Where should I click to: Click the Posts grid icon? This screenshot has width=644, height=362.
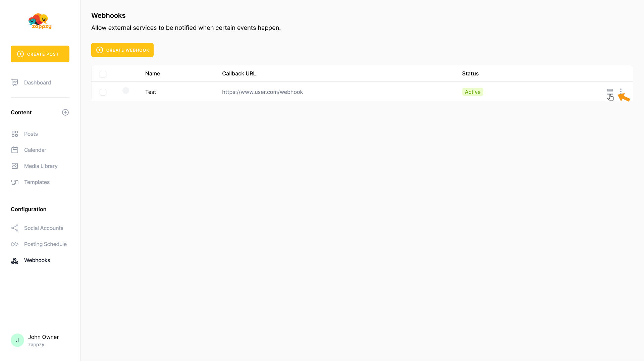tap(15, 134)
